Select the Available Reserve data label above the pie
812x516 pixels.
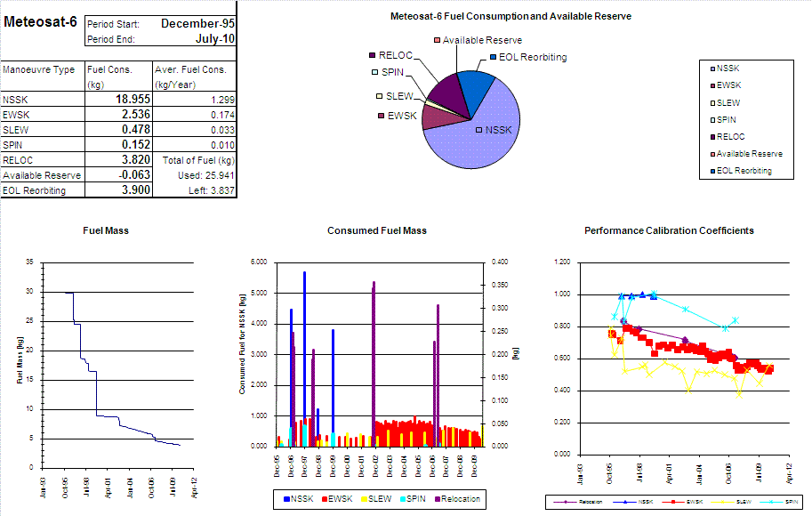(x=478, y=40)
